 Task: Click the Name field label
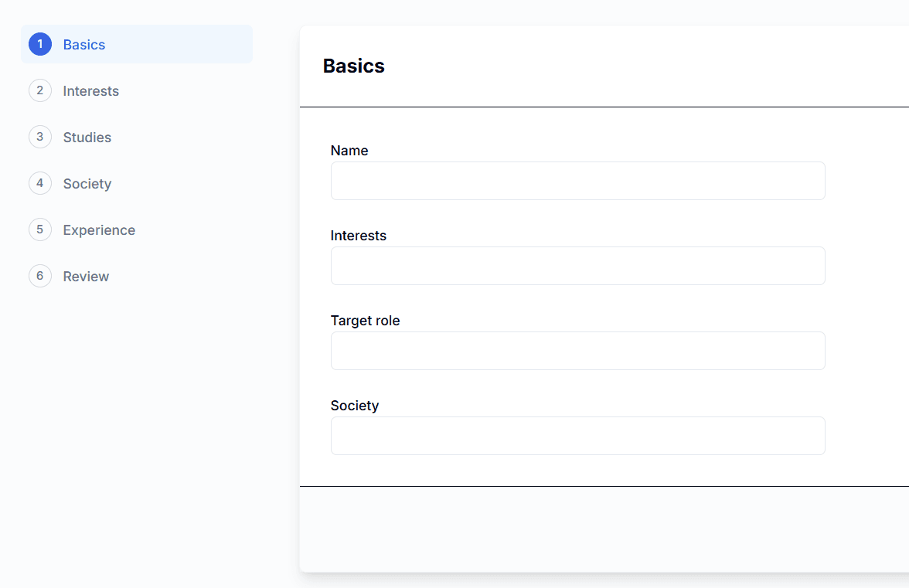coord(349,151)
